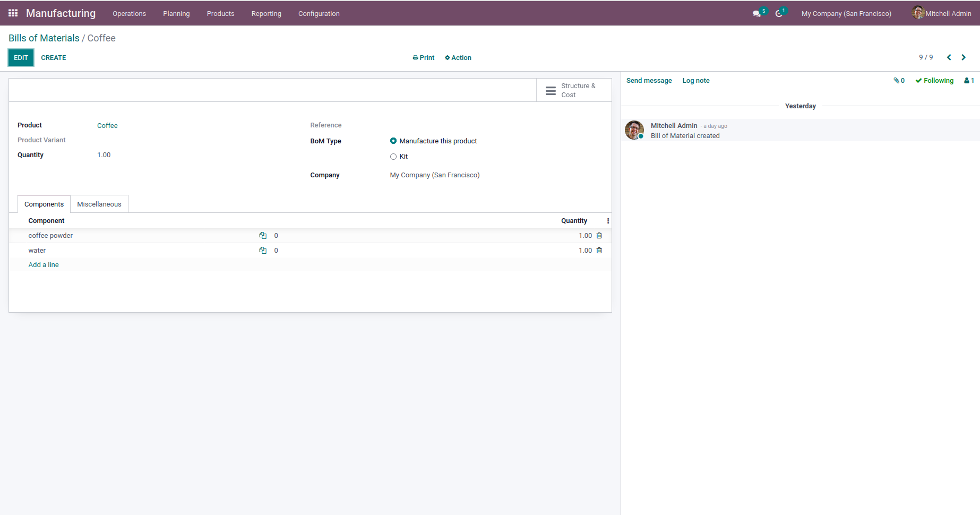Click the followers count icon
The image size is (980, 515).
(x=969, y=81)
